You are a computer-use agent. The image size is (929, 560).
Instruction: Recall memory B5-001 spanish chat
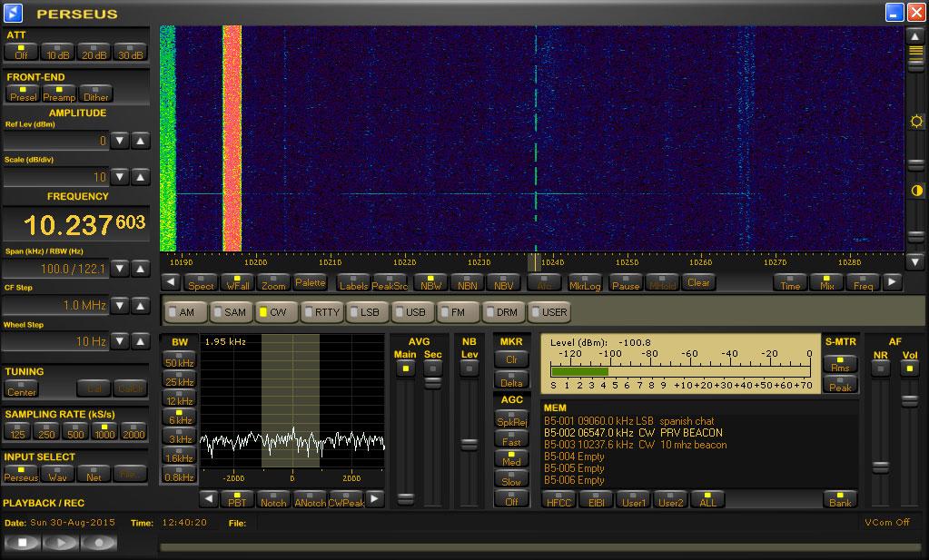628,421
